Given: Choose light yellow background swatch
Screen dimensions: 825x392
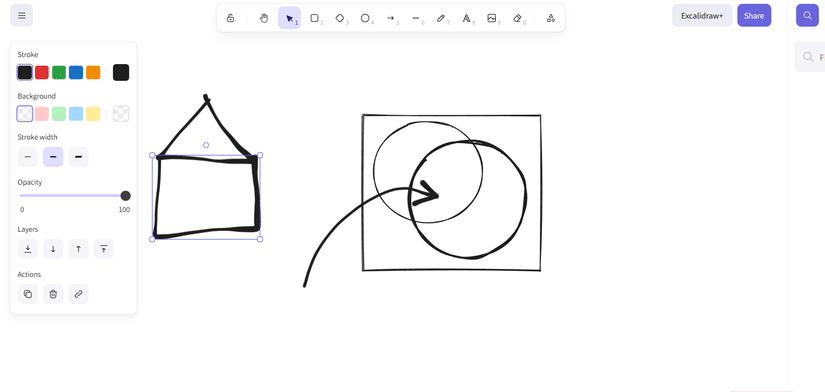Looking at the screenshot, I should tap(93, 114).
